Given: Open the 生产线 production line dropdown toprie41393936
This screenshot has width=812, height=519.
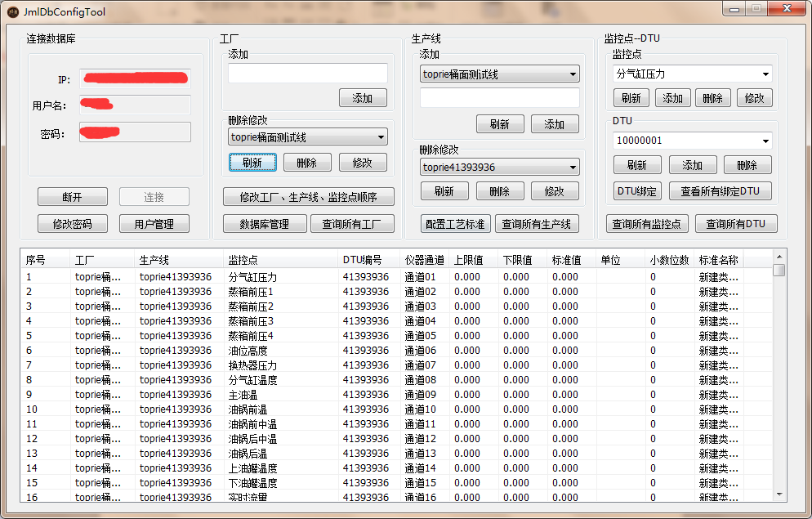Looking at the screenshot, I should point(500,168).
